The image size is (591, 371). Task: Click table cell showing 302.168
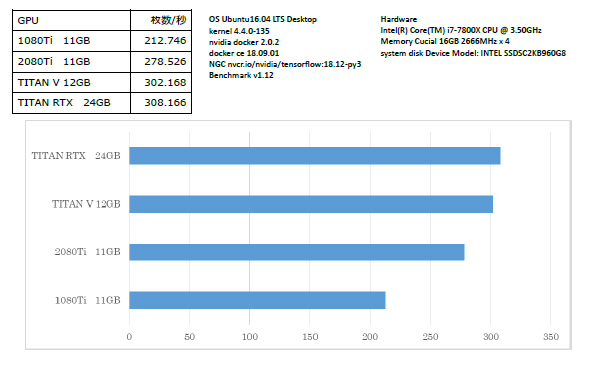(161, 82)
